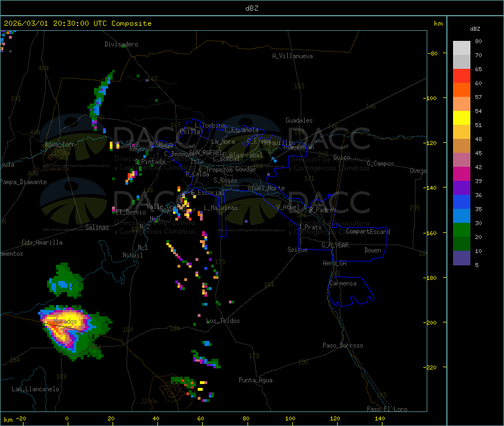Click the 'Atuel_Norte' label
504x426 pixels.
266,188
